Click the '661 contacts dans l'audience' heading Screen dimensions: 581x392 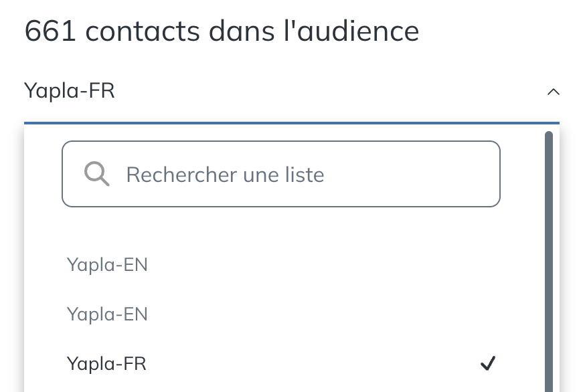pos(222,31)
